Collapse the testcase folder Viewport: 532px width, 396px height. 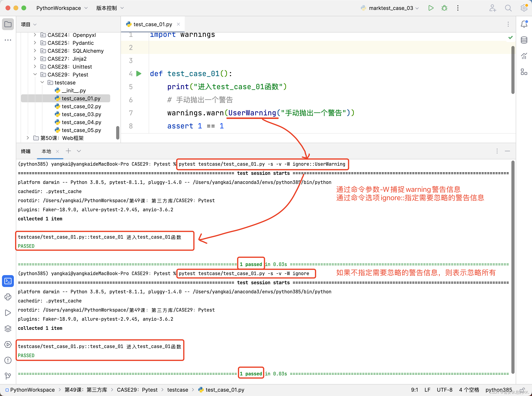click(x=42, y=82)
